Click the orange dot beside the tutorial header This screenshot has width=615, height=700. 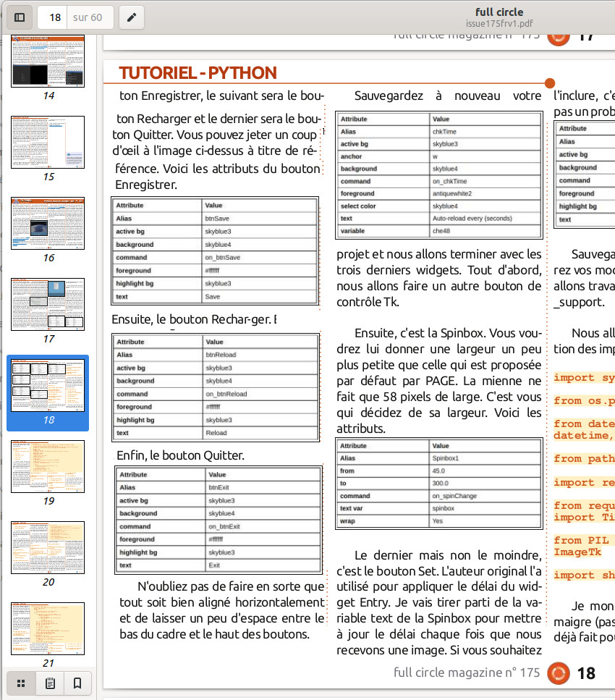tap(551, 83)
